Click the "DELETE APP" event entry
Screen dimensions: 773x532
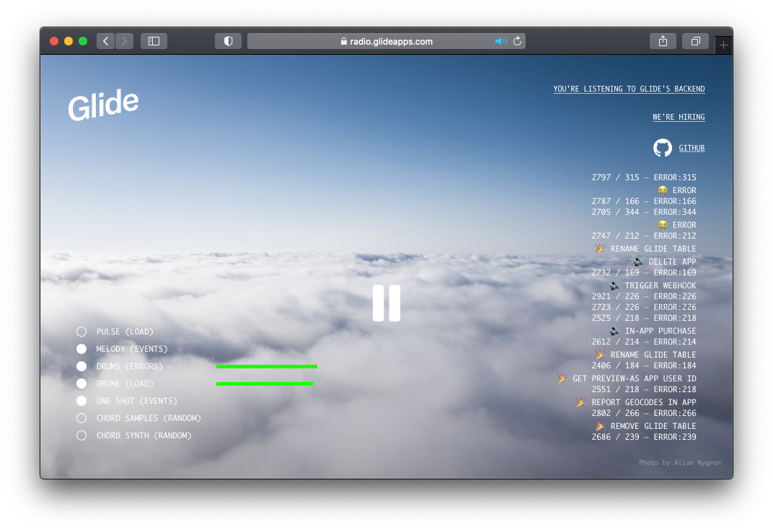pos(665,262)
